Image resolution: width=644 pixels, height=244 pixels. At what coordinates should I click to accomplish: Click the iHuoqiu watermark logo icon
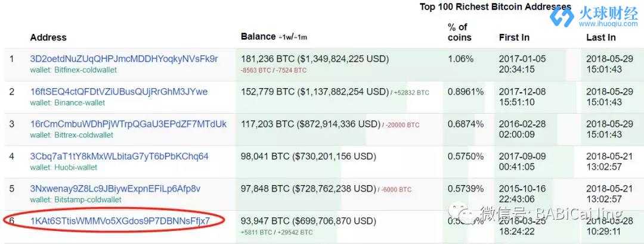562,17
